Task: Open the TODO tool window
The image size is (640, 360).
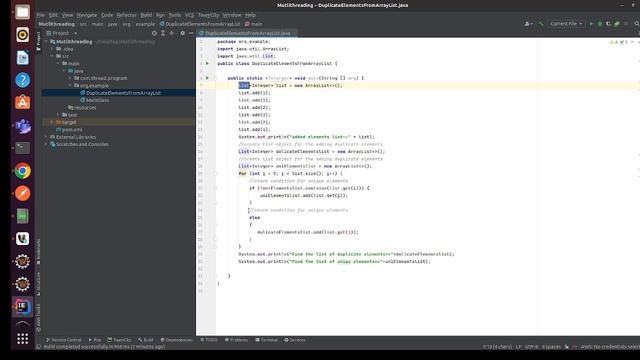Action: click(x=209, y=340)
